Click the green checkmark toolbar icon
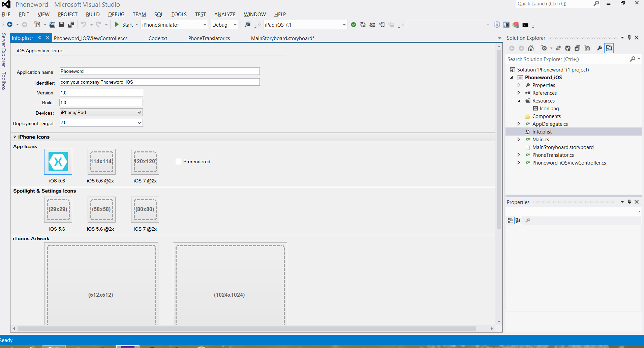This screenshot has width=644, height=348. tap(354, 25)
